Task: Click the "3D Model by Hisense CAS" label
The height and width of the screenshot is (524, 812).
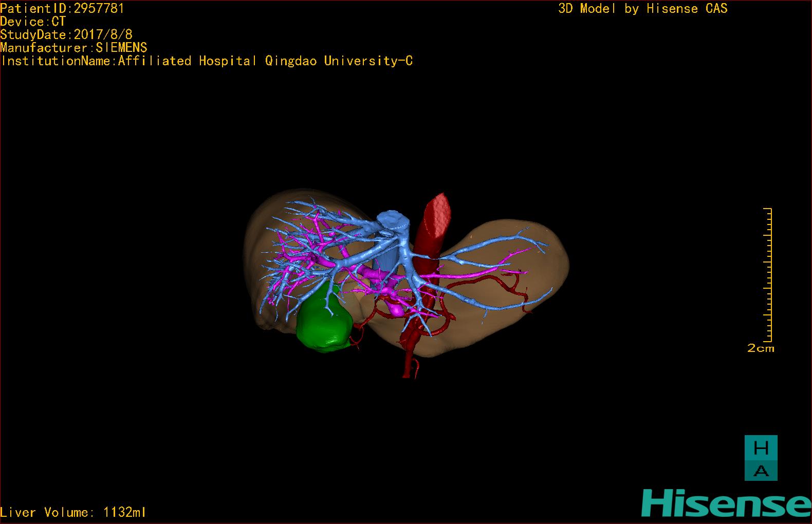Action: [x=643, y=9]
